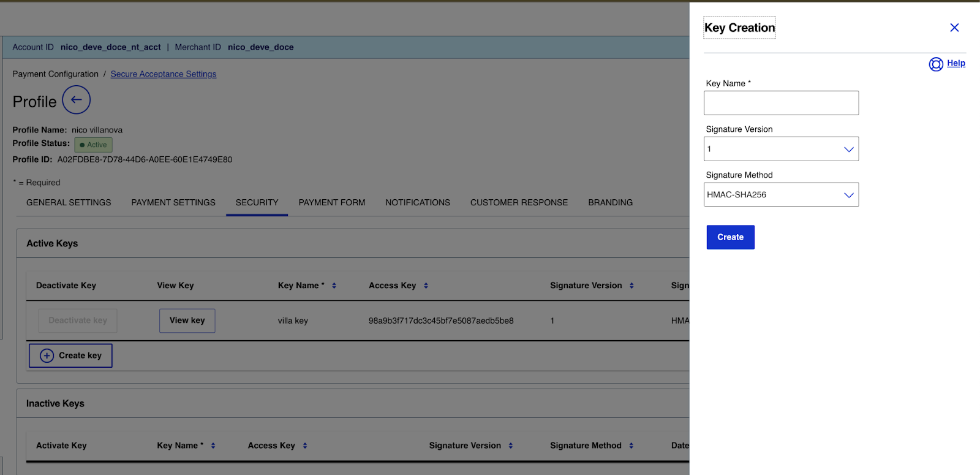The width and height of the screenshot is (980, 475).
Task: Open the Signature Version dropdown
Action: pos(781,149)
